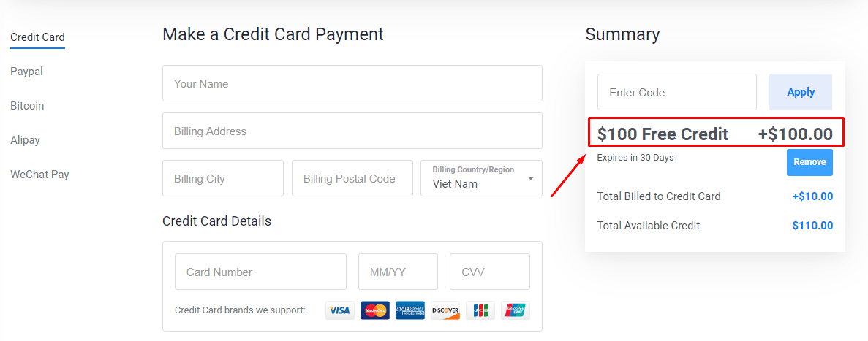Open the WeChat Pay payment tab
The width and height of the screenshot is (868, 341).
tap(40, 174)
